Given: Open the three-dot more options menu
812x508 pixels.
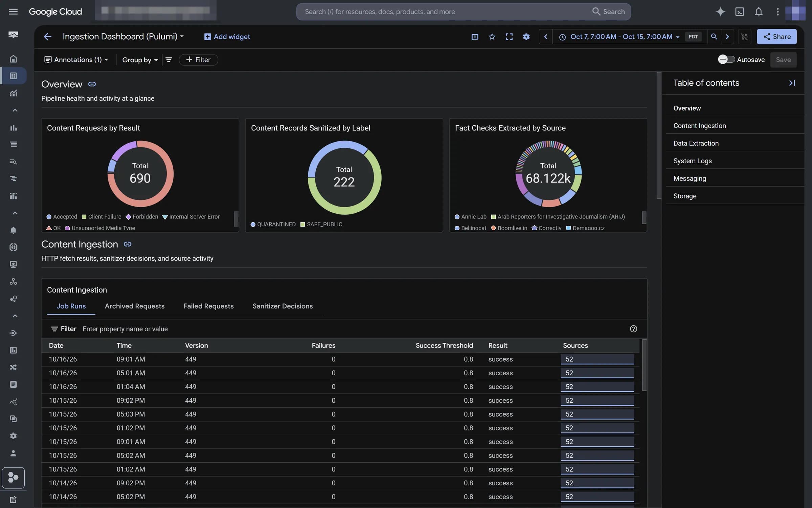Looking at the screenshot, I should (x=777, y=12).
